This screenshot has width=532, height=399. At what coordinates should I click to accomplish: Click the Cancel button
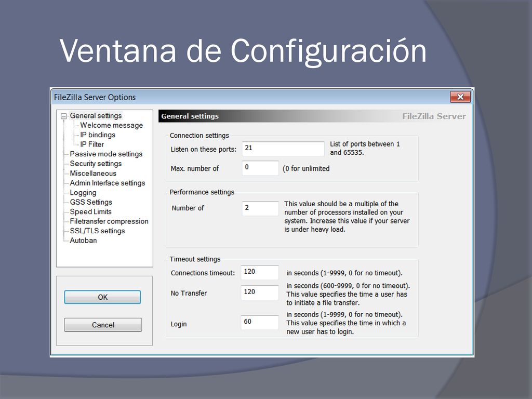click(103, 325)
